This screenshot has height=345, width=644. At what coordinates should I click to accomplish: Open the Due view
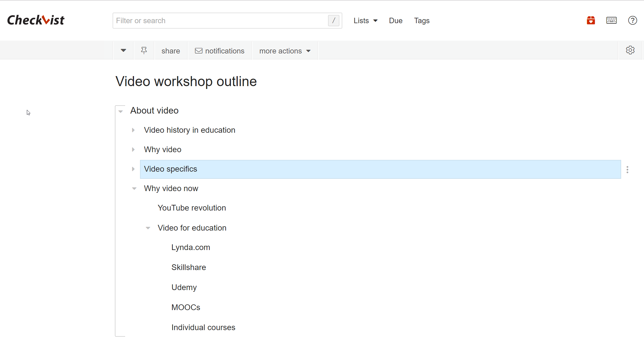tap(396, 21)
